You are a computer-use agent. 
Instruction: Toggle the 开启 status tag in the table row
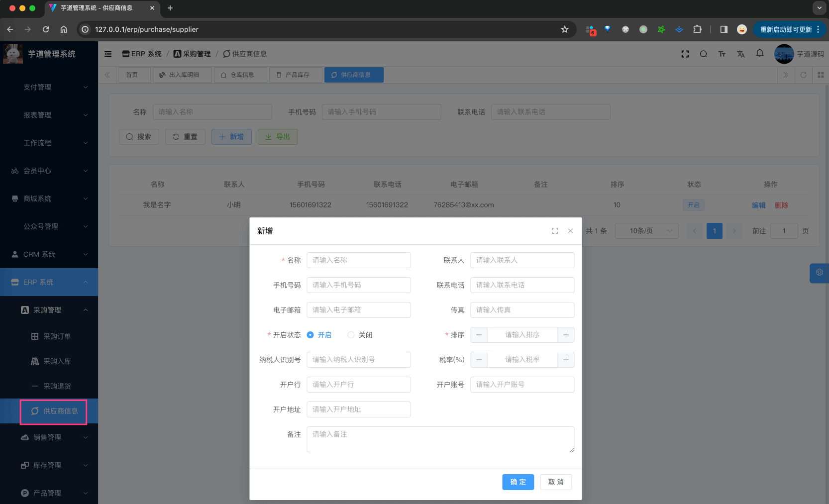(694, 204)
